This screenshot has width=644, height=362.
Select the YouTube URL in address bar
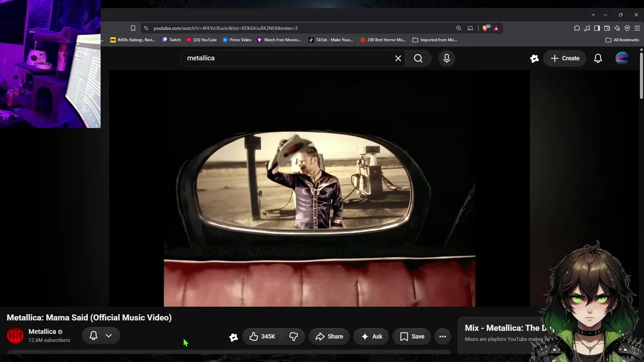(225, 28)
